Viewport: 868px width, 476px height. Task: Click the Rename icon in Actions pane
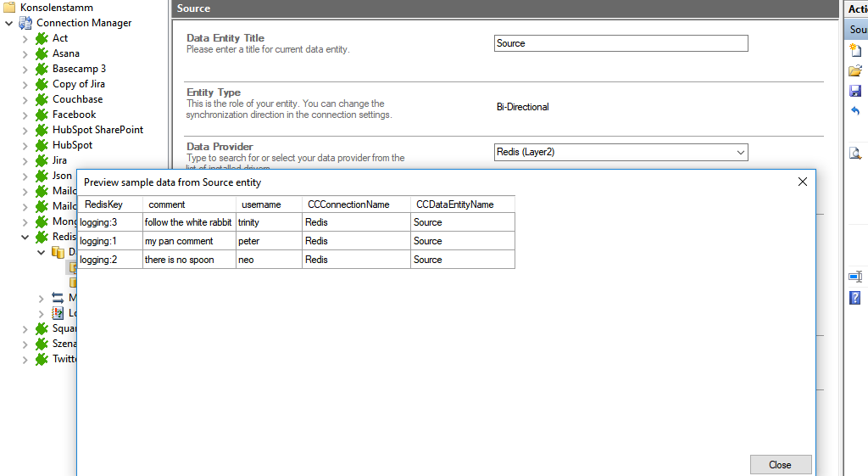point(855,277)
